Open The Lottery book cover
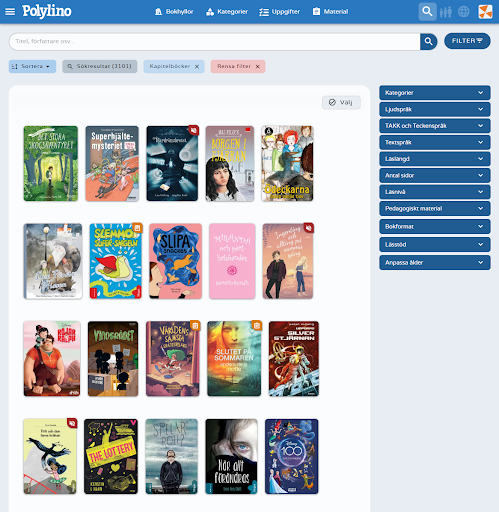This screenshot has height=512, width=499. tap(111, 456)
